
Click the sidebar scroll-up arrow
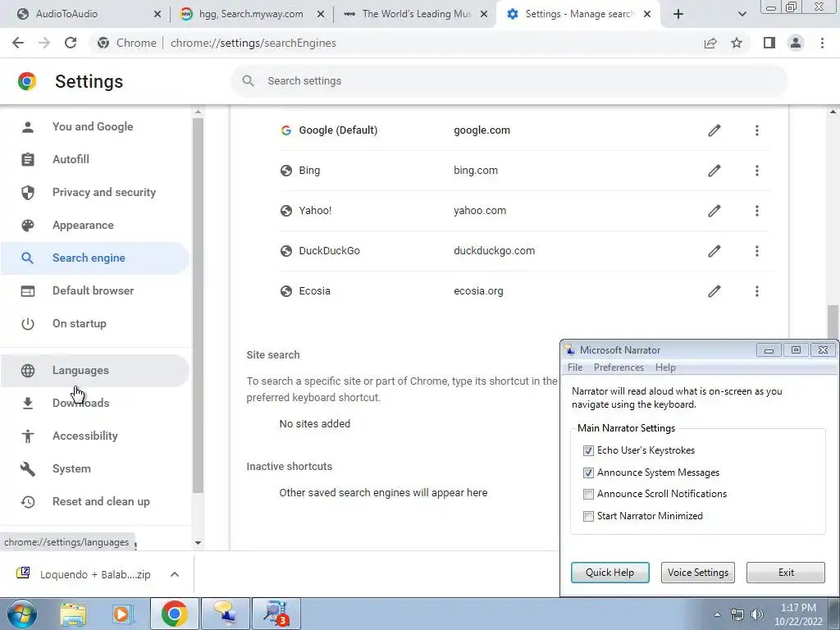pos(199,112)
